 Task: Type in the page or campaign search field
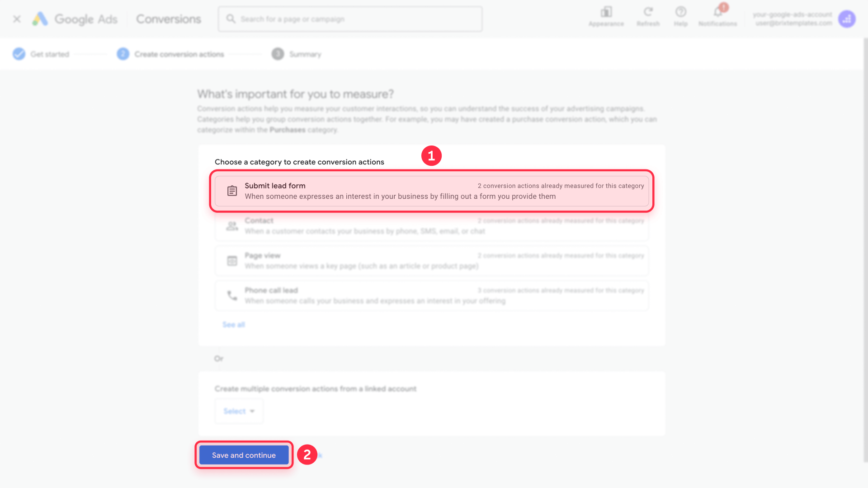pos(350,19)
